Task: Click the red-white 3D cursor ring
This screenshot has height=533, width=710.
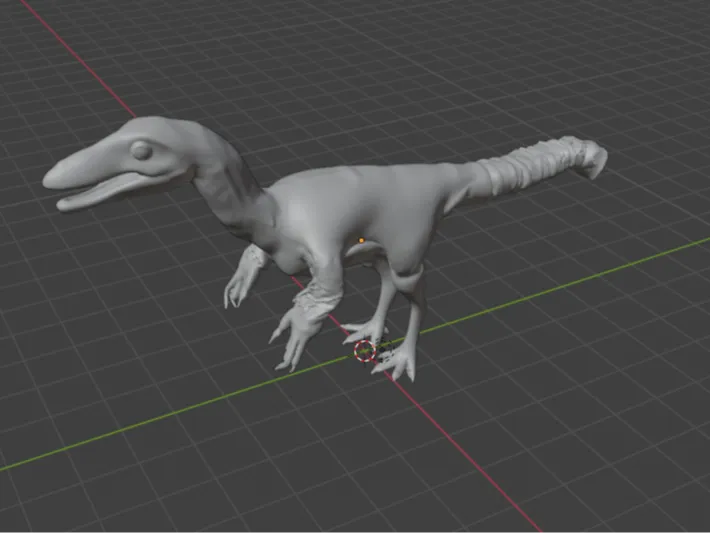Action: coord(365,351)
